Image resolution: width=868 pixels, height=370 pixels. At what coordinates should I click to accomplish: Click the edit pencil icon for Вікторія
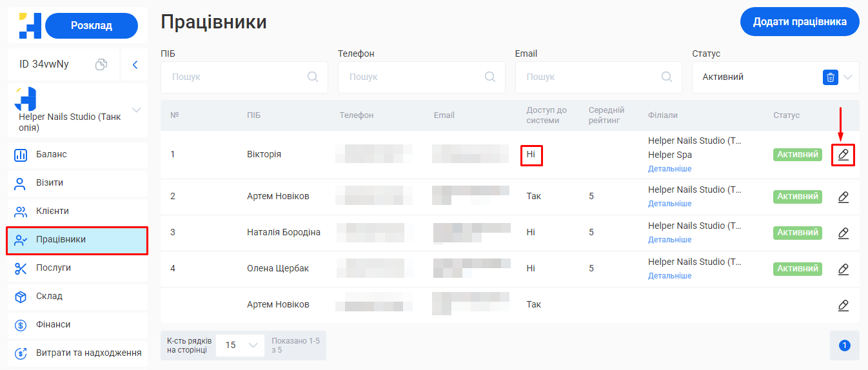click(843, 155)
